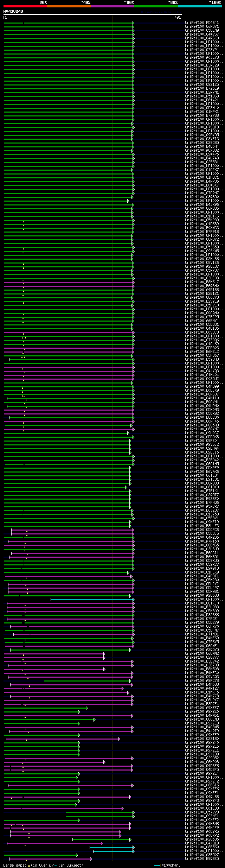Click label UniRef100_C3YEI3
225x868 pixels.
pos(202,139)
